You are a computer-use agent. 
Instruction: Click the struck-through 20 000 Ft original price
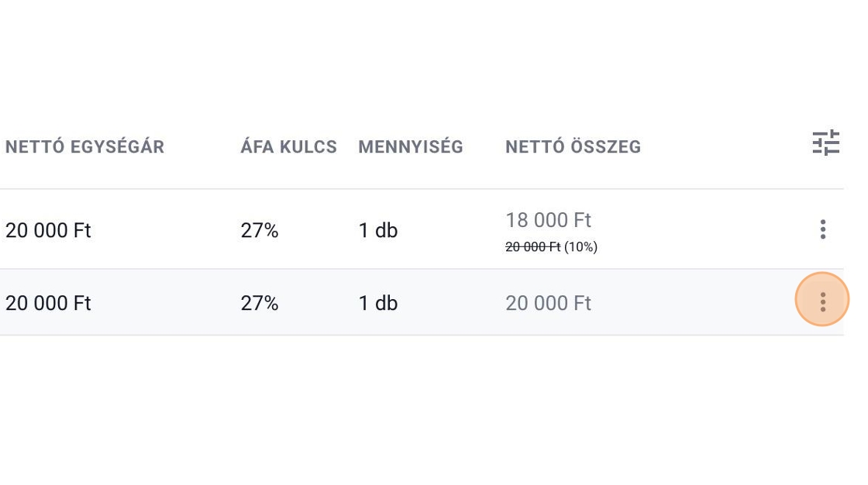(x=532, y=247)
